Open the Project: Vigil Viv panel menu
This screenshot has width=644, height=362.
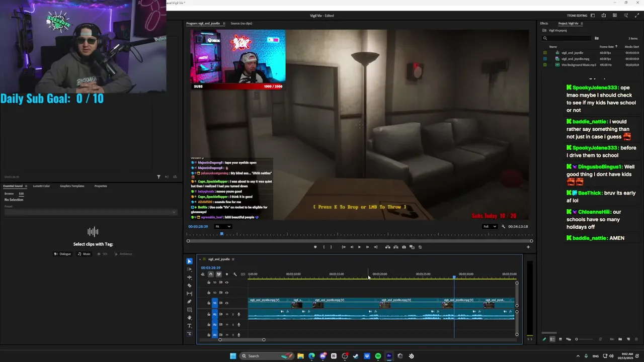[x=582, y=24]
